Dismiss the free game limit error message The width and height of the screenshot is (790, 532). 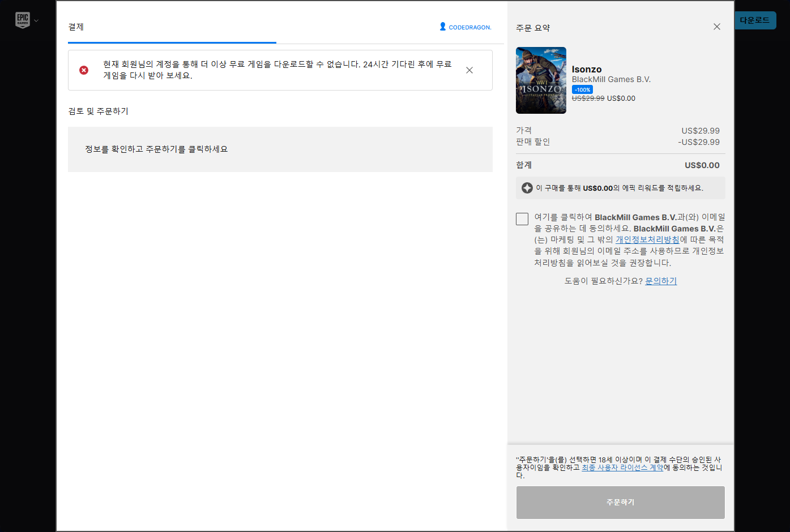[469, 70]
